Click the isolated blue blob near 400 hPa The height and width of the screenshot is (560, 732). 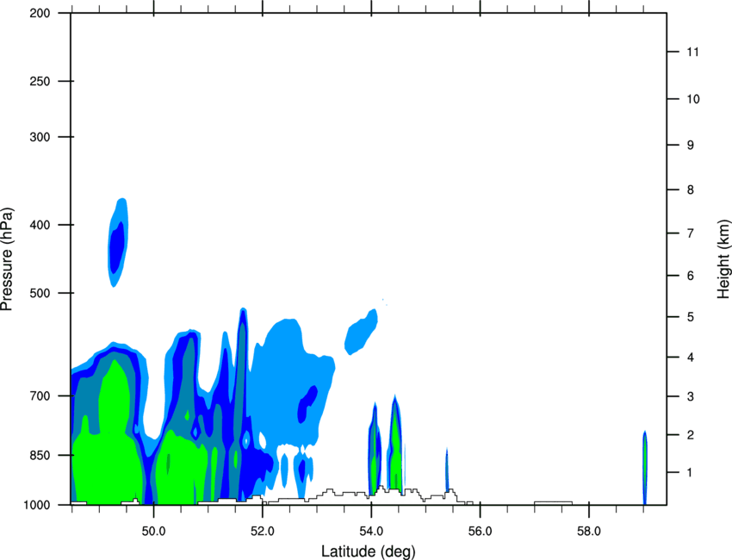[x=118, y=243]
